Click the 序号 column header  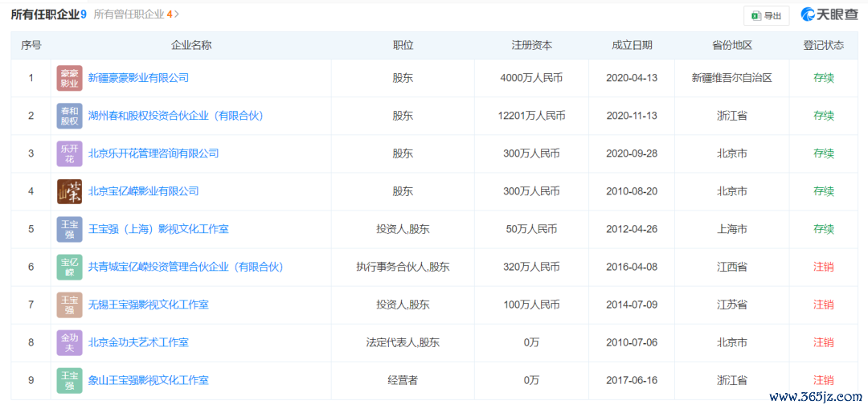pyautogui.click(x=31, y=45)
